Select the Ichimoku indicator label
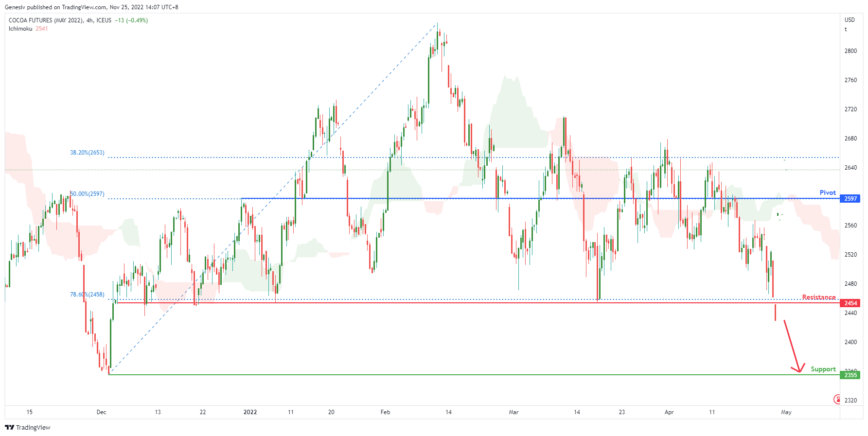The height and width of the screenshot is (436, 868). (20, 29)
